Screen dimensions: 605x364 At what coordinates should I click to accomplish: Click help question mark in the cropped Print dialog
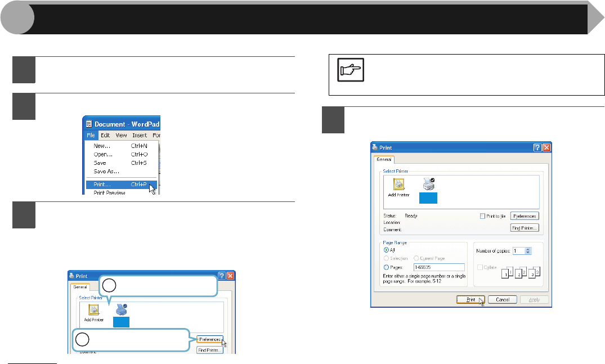click(222, 276)
